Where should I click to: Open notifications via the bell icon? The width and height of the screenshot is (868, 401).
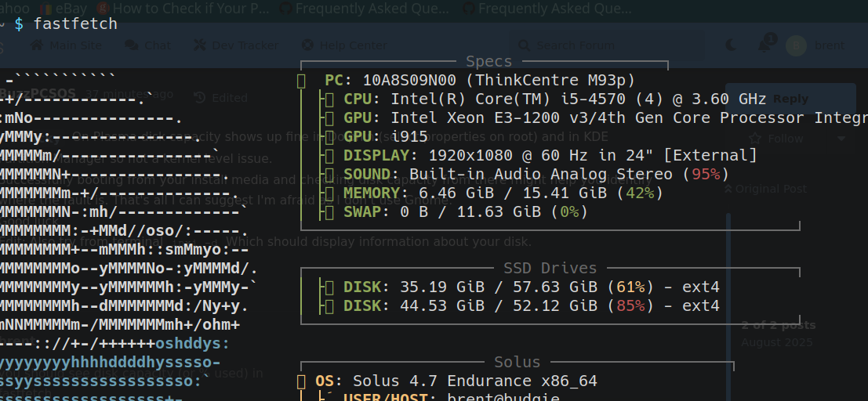click(x=764, y=45)
